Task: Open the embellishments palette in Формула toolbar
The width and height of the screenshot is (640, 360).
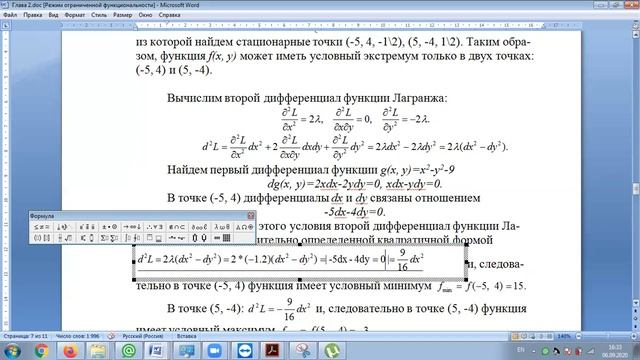Action: (x=88, y=227)
